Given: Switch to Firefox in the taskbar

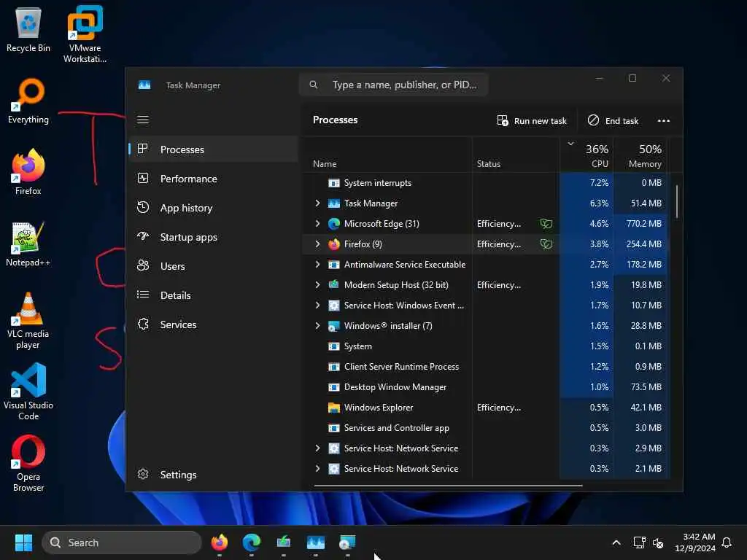Looking at the screenshot, I should pyautogui.click(x=220, y=542).
